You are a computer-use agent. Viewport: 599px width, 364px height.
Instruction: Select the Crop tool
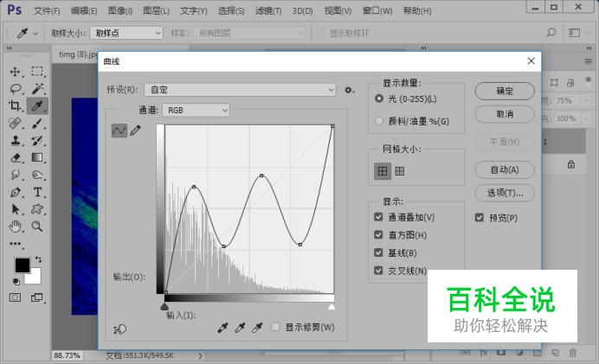16,105
